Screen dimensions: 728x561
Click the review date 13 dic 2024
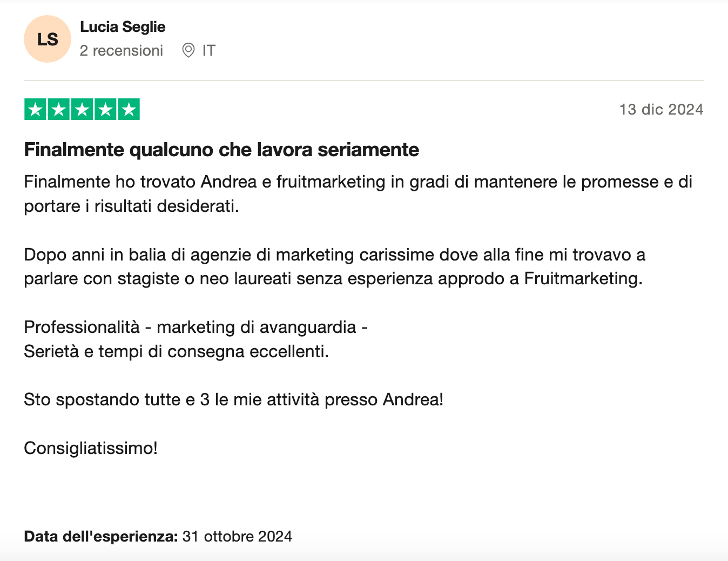point(662,109)
